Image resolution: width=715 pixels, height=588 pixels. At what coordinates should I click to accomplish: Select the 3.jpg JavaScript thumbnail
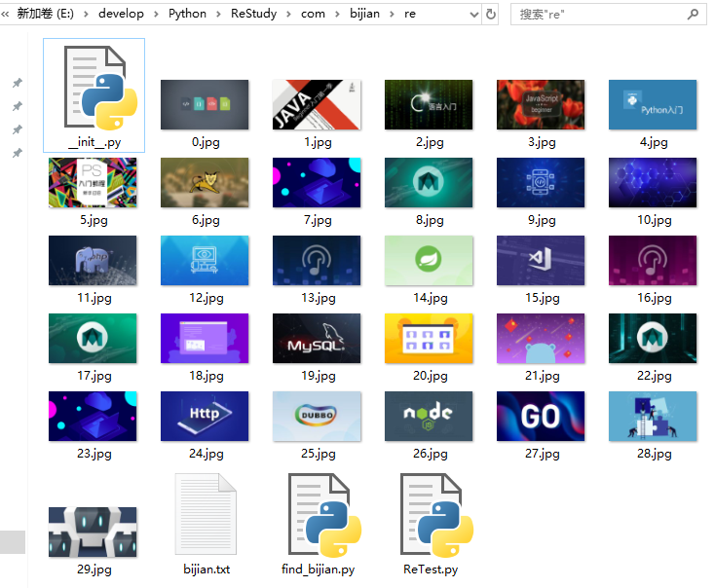(x=541, y=105)
